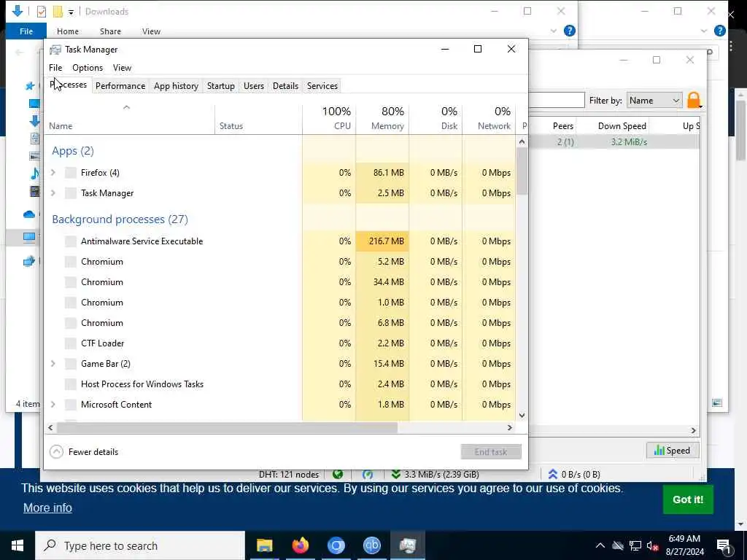747x560 pixels.
Task: Open the notification center icon
Action: [724, 545]
